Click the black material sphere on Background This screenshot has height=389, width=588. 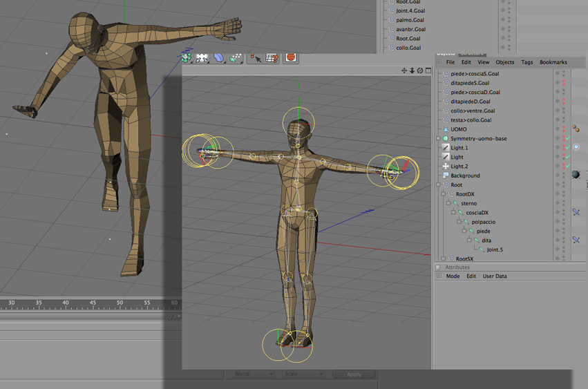coord(576,175)
